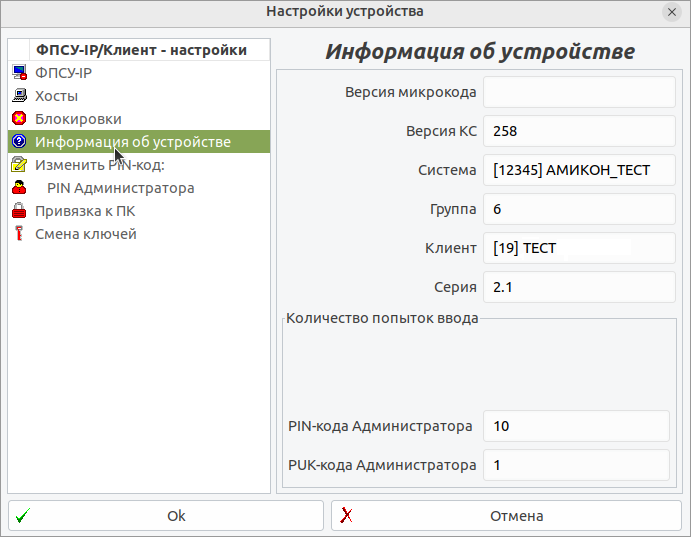Click the Привязка к ПК lock icon
This screenshot has width=691, height=537.
tap(19, 211)
